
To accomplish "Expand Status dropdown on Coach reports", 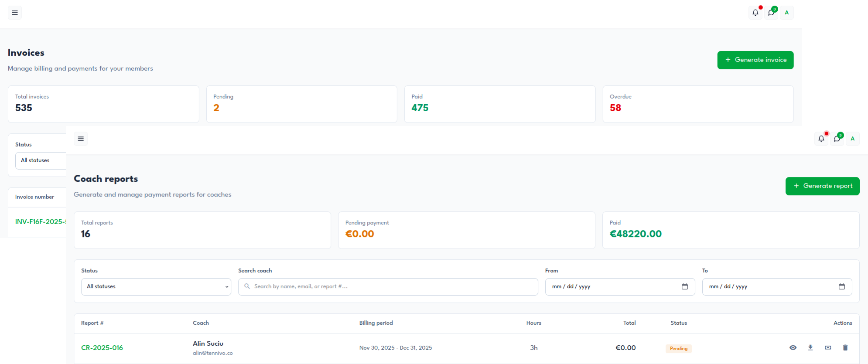I will 156,286.
